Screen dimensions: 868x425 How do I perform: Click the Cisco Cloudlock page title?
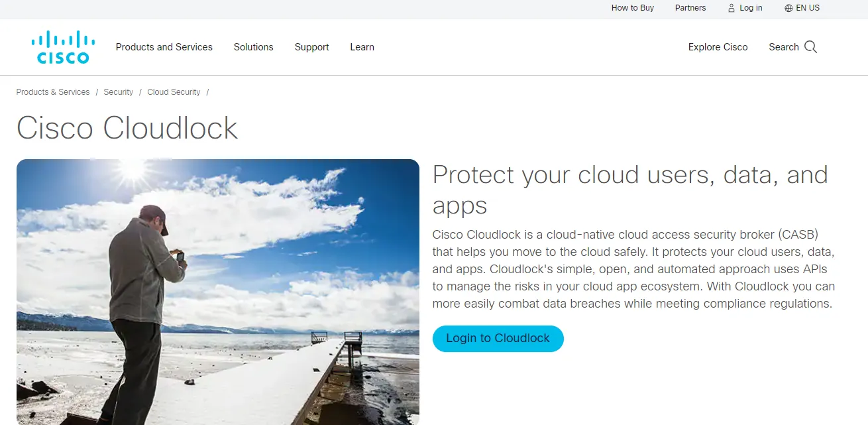[127, 127]
